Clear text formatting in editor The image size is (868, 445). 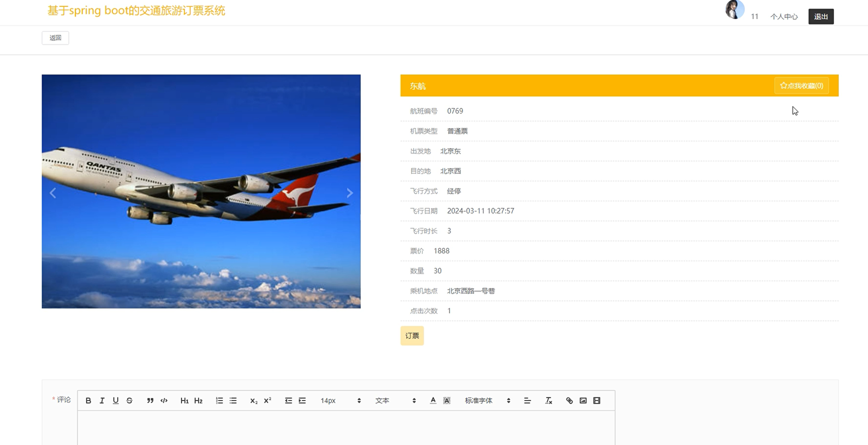pos(549,400)
